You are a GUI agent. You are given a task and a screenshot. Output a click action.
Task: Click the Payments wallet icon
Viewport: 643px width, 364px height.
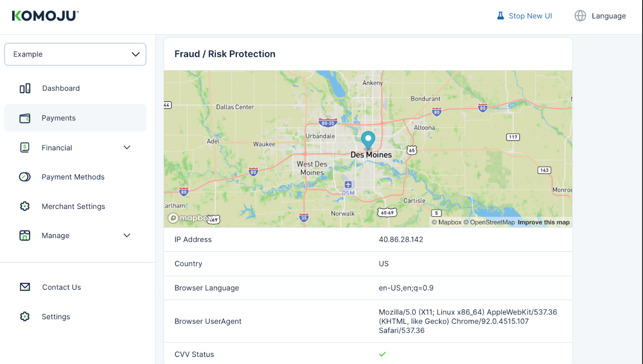25,118
